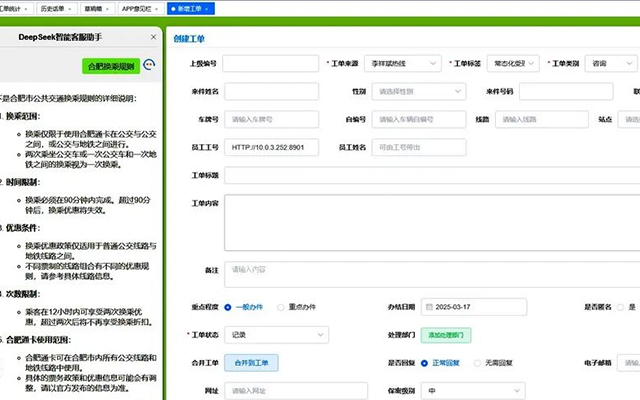Click the green 合肥换乘规则 button
The height and width of the screenshot is (400, 640).
coord(110,66)
